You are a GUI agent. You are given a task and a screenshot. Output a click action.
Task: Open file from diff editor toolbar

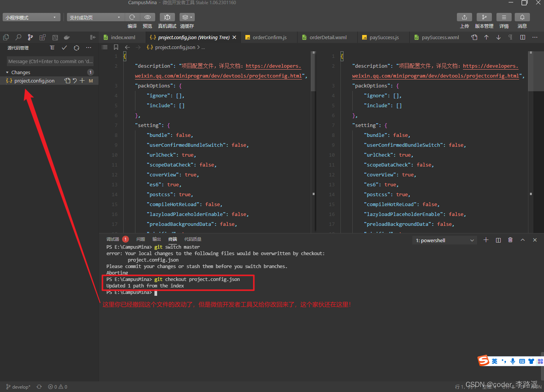click(474, 37)
